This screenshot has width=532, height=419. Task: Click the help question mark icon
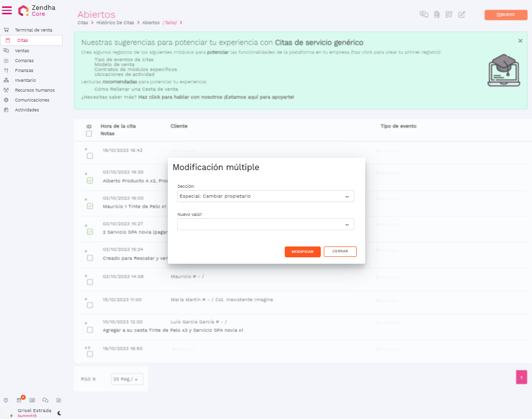tap(6, 400)
